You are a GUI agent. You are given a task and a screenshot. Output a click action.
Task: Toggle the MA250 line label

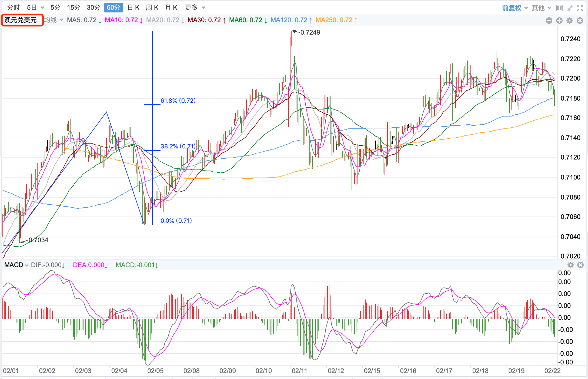336,20
